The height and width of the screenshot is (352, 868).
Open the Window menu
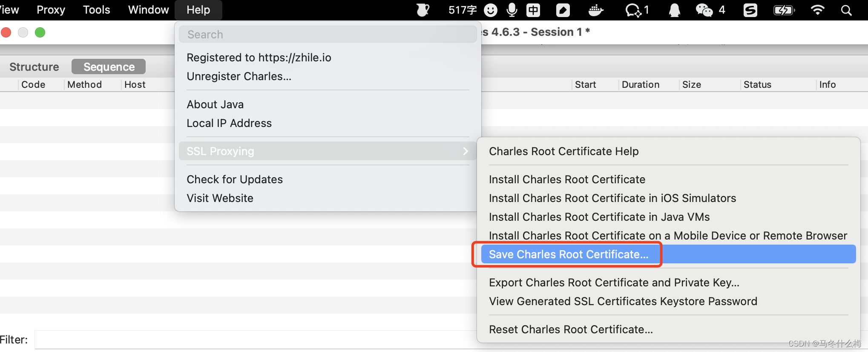pyautogui.click(x=148, y=10)
